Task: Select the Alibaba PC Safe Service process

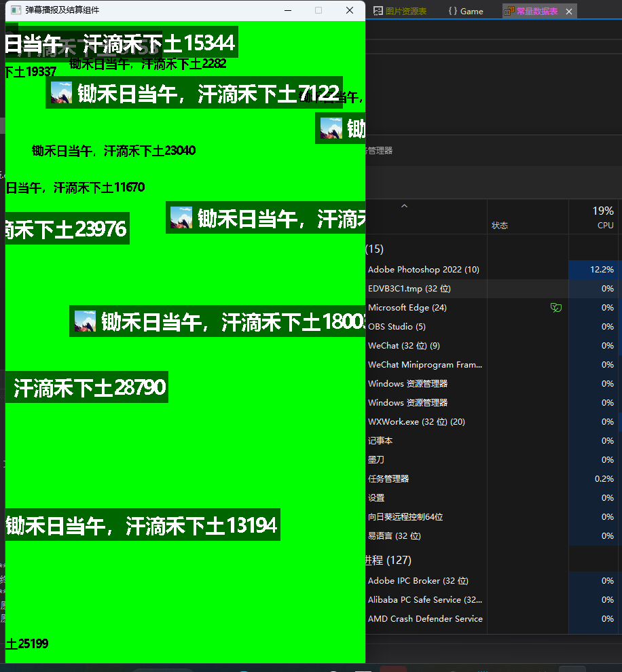Action: [x=424, y=600]
